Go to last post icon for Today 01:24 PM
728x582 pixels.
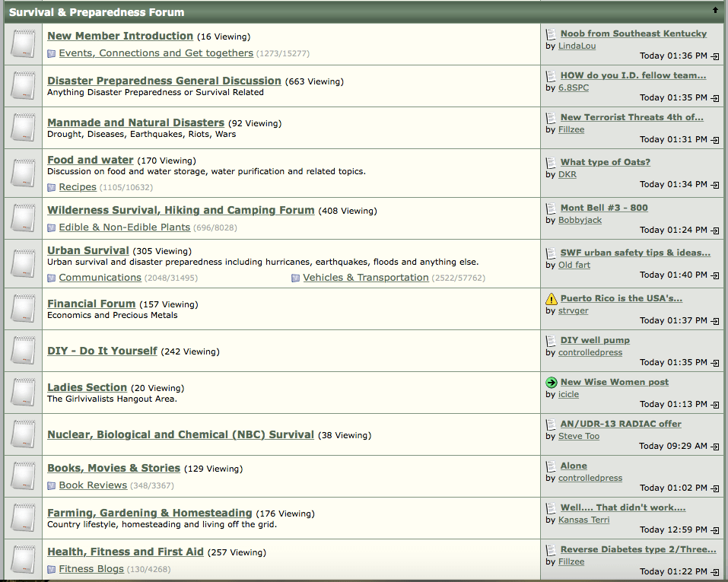tap(715, 231)
